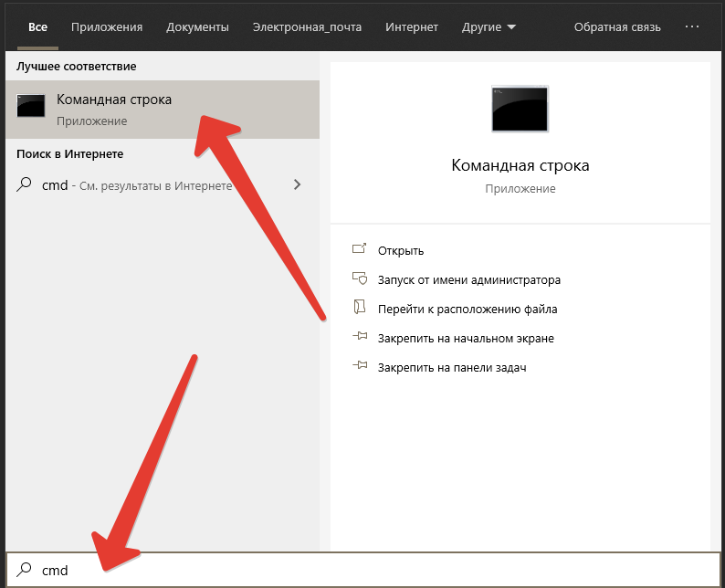This screenshot has height=588, width=725.
Task: Open the three-dots more options menu
Action: click(x=692, y=27)
